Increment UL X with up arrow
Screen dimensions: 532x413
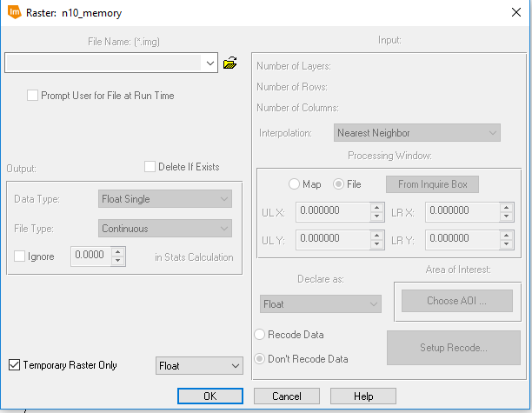(x=376, y=208)
